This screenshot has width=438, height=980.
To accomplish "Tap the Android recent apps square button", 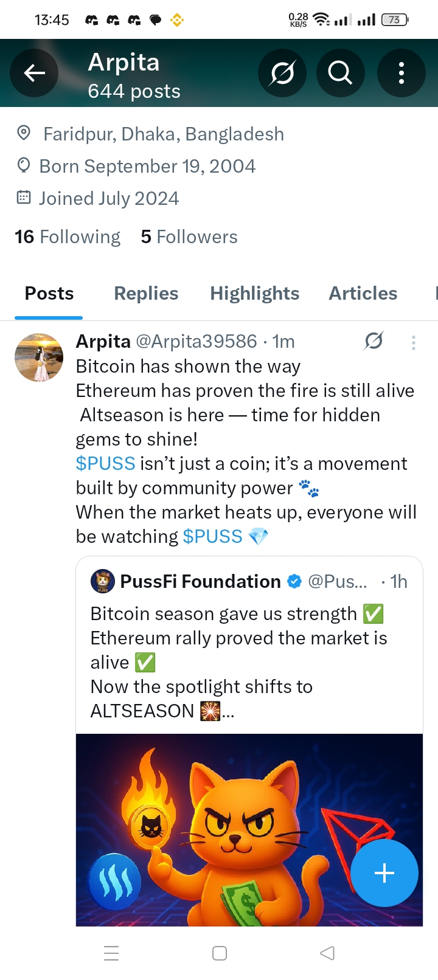I will click(220, 953).
